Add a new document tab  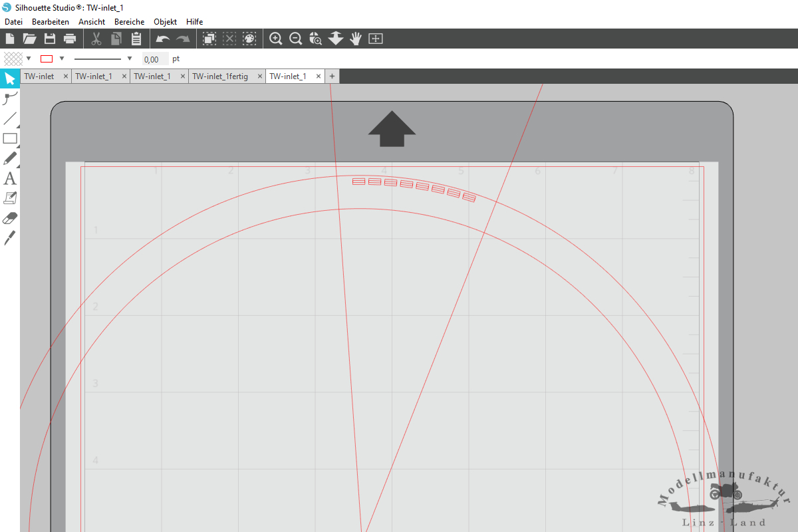pos(332,76)
